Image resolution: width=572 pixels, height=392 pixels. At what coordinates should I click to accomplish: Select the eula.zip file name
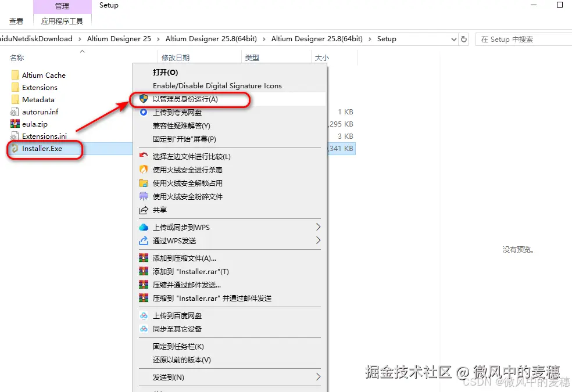[x=35, y=124]
